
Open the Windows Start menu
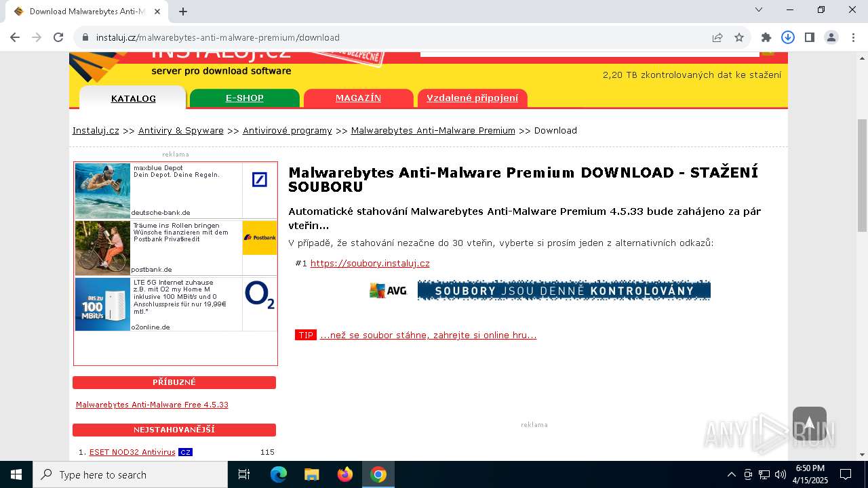(x=16, y=474)
